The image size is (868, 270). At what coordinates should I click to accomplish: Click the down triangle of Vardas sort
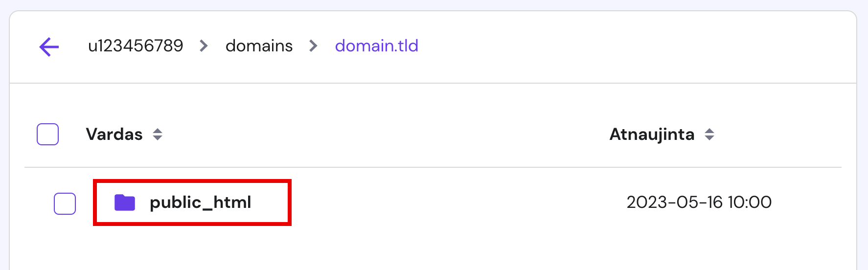pos(158,138)
